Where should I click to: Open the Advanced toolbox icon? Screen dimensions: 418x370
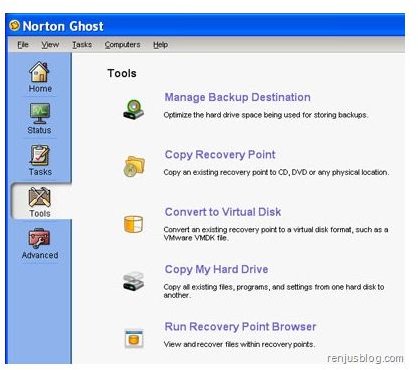(x=39, y=238)
